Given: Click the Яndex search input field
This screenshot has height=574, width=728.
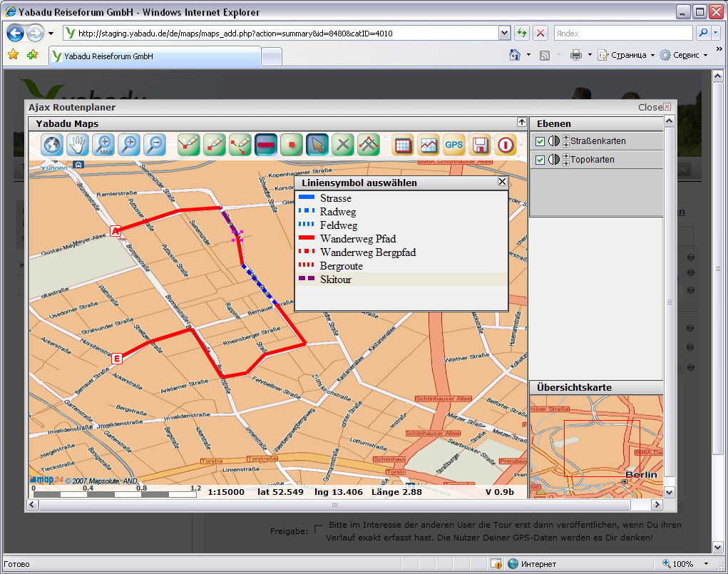Looking at the screenshot, I should [x=623, y=33].
